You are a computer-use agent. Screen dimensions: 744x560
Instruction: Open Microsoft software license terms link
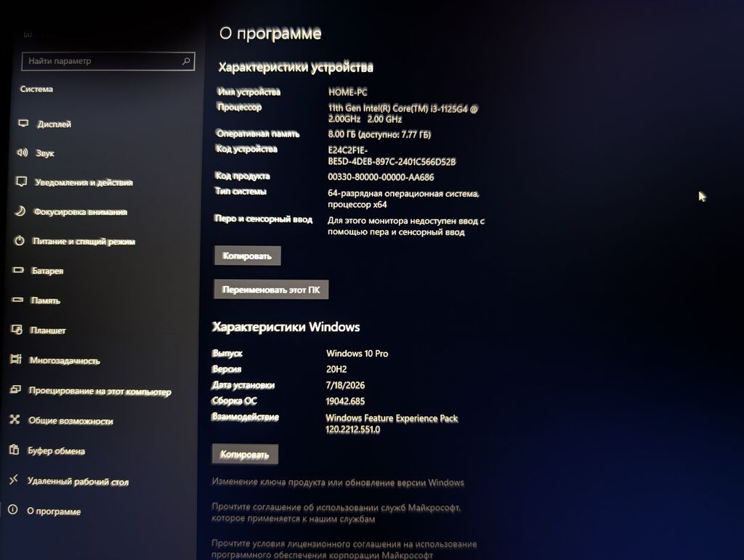pos(344,549)
